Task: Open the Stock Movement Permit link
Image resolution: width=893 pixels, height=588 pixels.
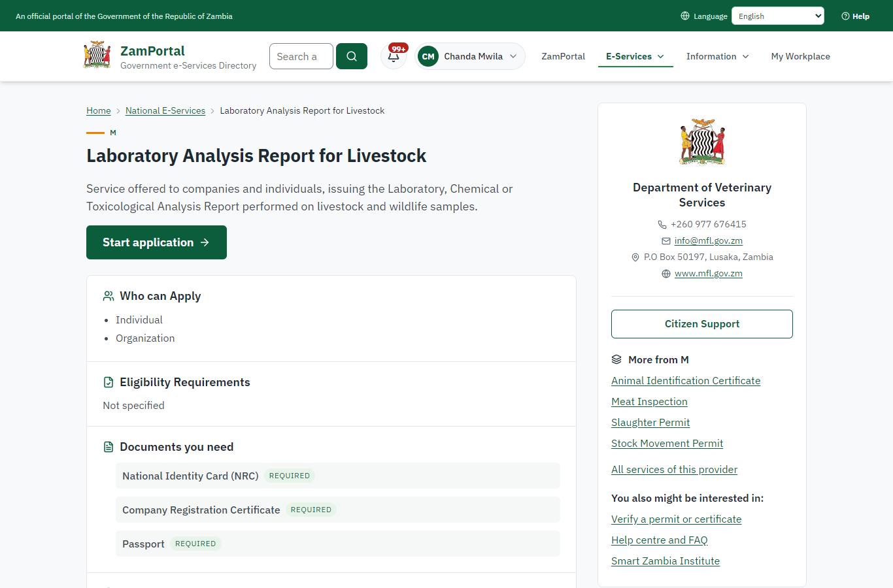Action: click(x=667, y=443)
